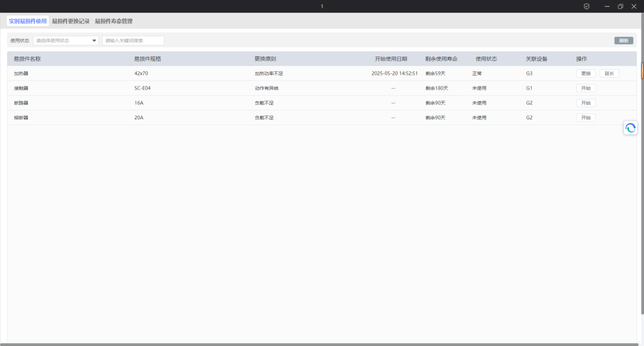Switch to 易损件更换记录 tab
The image size is (644, 346).
point(71,21)
